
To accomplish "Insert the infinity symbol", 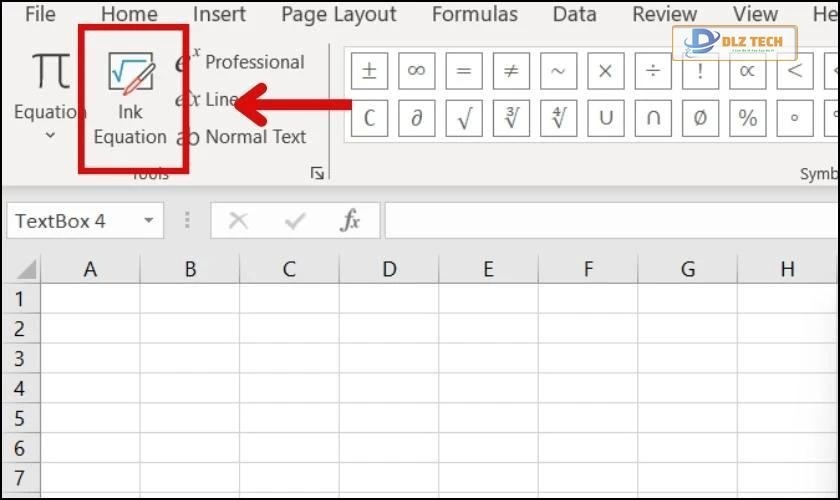I will [416, 71].
